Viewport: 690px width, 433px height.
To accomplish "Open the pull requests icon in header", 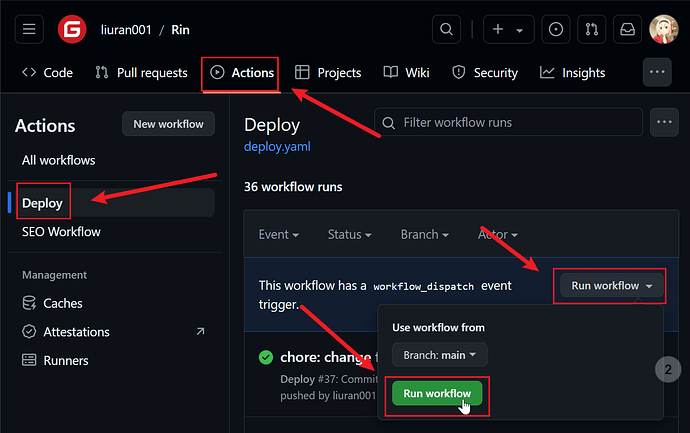I will [x=592, y=29].
